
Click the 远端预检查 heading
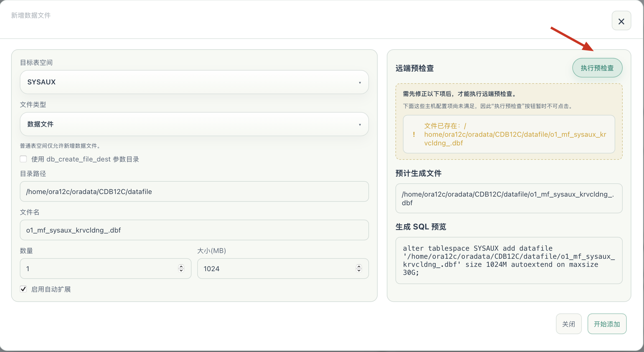pyautogui.click(x=414, y=68)
